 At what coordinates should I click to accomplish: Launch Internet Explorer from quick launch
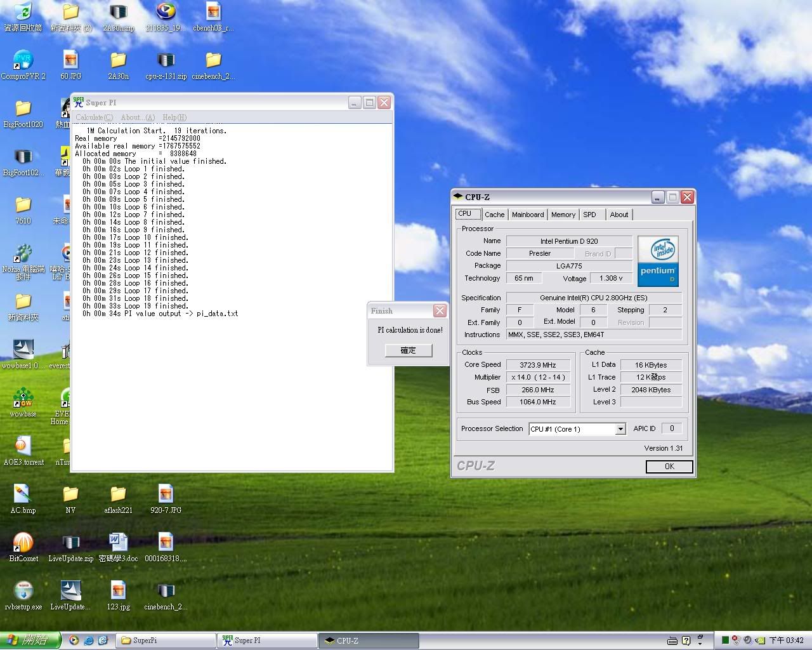point(89,640)
